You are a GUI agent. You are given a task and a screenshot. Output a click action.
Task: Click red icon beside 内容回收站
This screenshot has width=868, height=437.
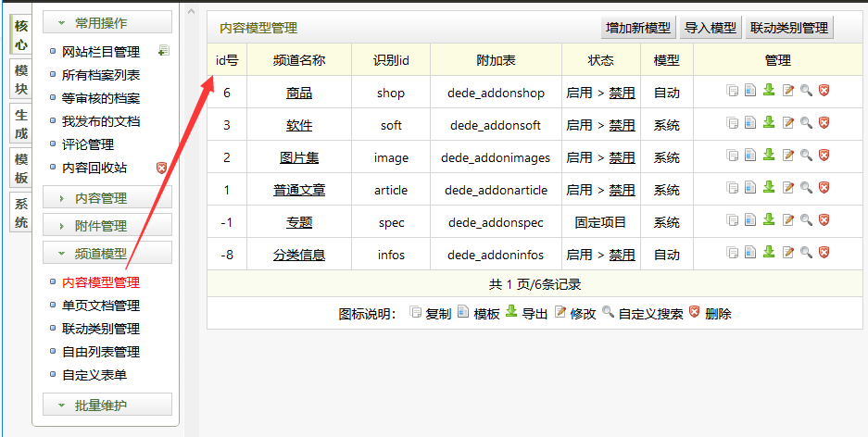(161, 168)
